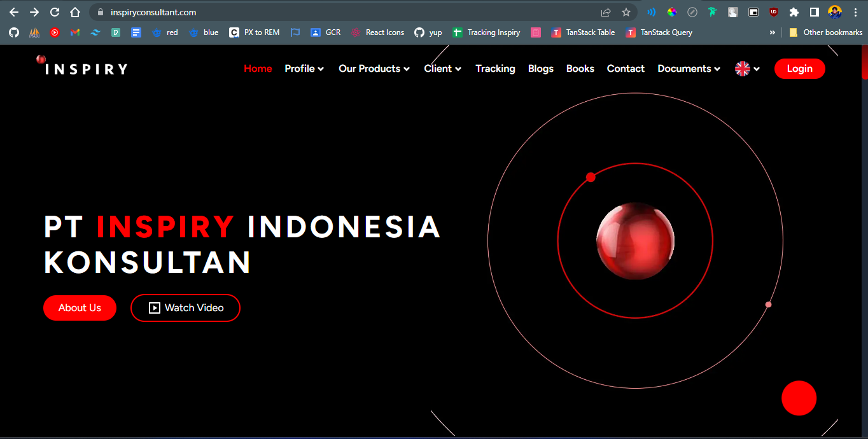This screenshot has height=439, width=868.
Task: Open the browser Extensions puzzle icon
Action: 794,12
